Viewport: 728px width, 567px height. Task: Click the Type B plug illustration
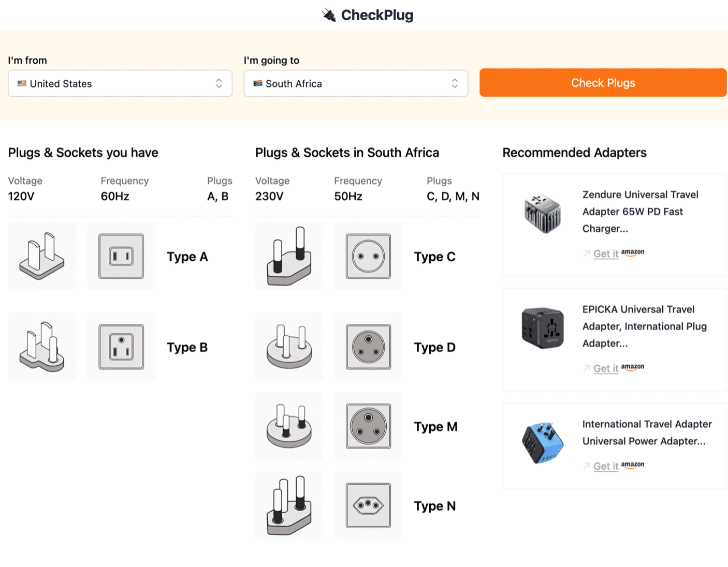(x=42, y=347)
